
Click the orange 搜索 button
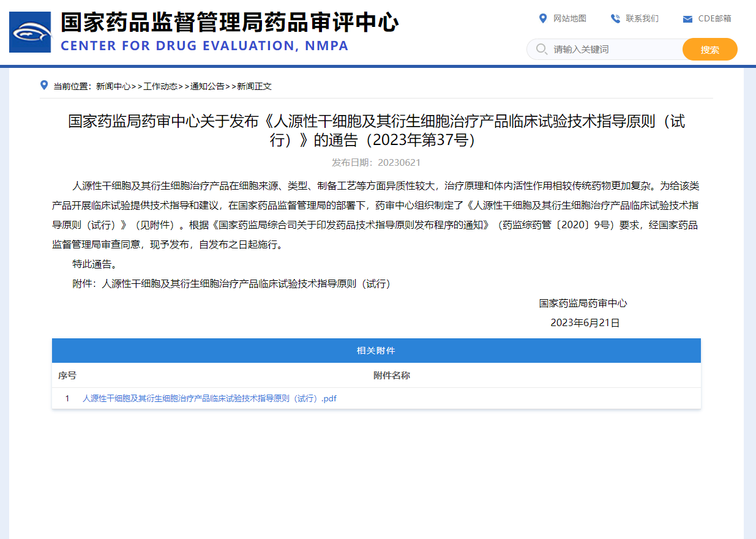click(x=710, y=49)
